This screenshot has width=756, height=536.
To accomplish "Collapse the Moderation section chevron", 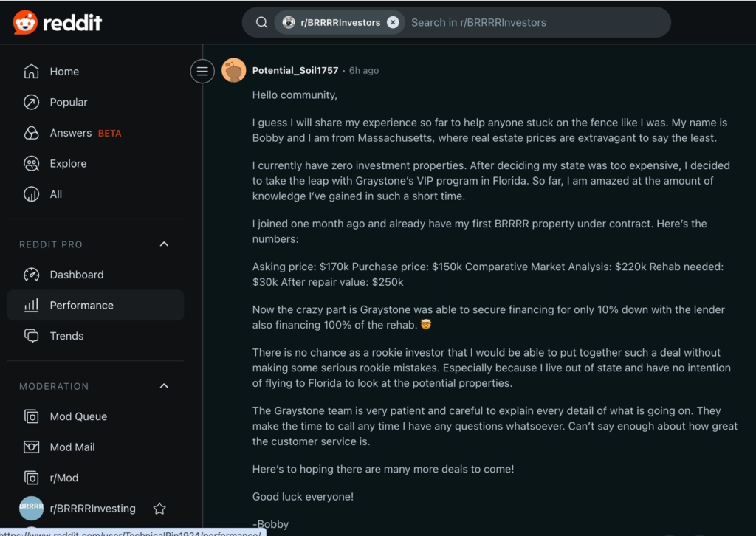I will coord(164,386).
